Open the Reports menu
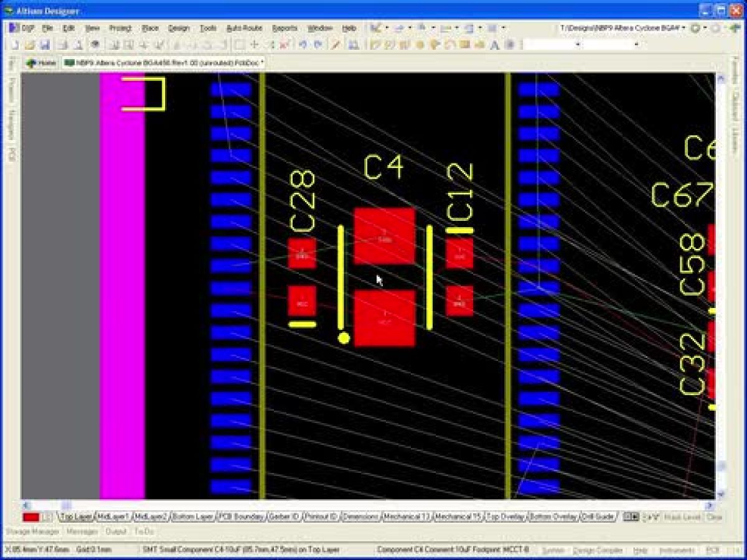The width and height of the screenshot is (747, 560). (x=285, y=28)
